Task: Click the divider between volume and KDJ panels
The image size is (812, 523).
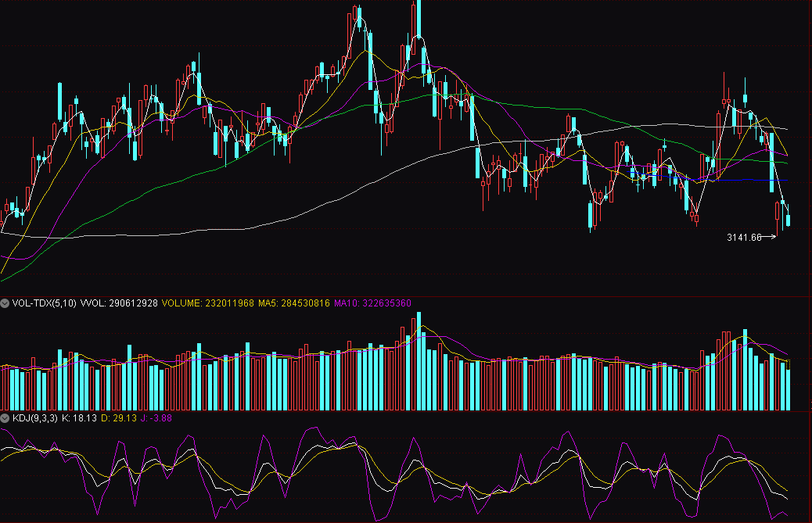Action: point(406,412)
